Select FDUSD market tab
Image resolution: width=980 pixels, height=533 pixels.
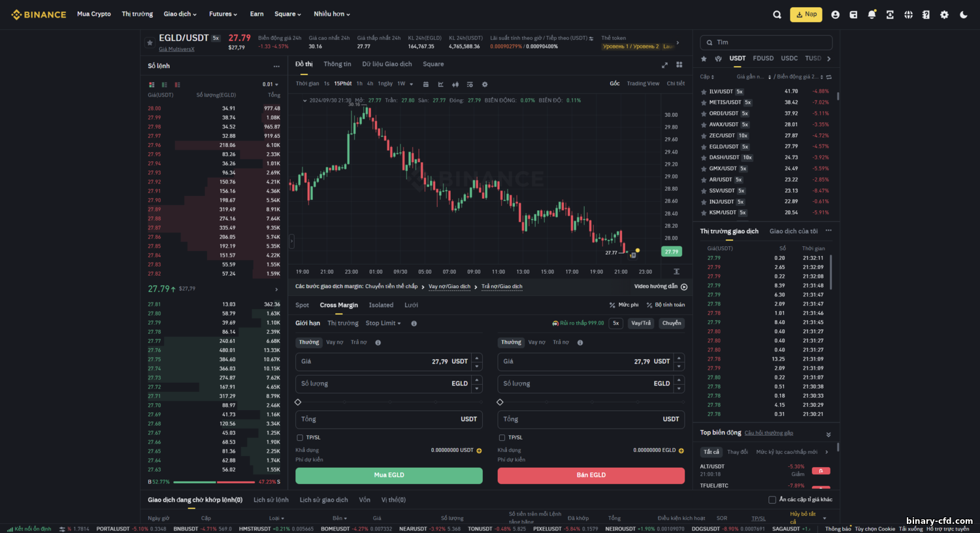[x=763, y=58]
